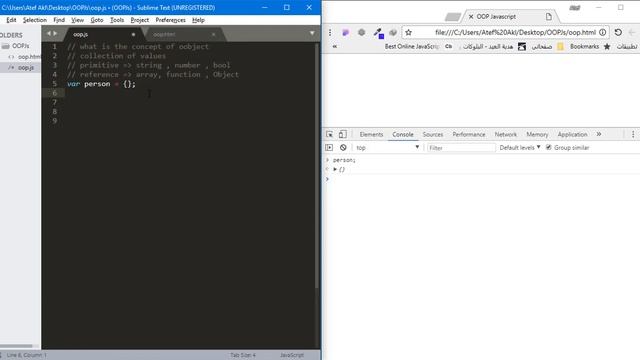Open oop.html in the Sublime sidebar

coord(24,57)
